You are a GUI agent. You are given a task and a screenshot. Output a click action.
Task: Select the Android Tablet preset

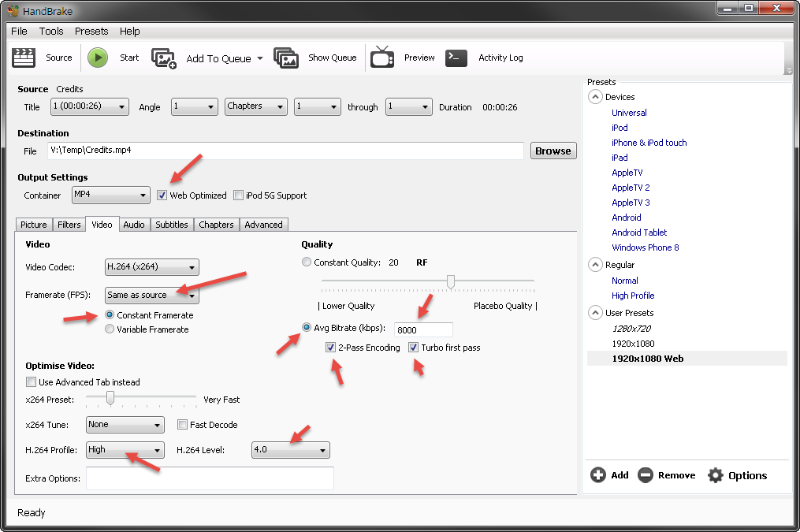(x=638, y=233)
